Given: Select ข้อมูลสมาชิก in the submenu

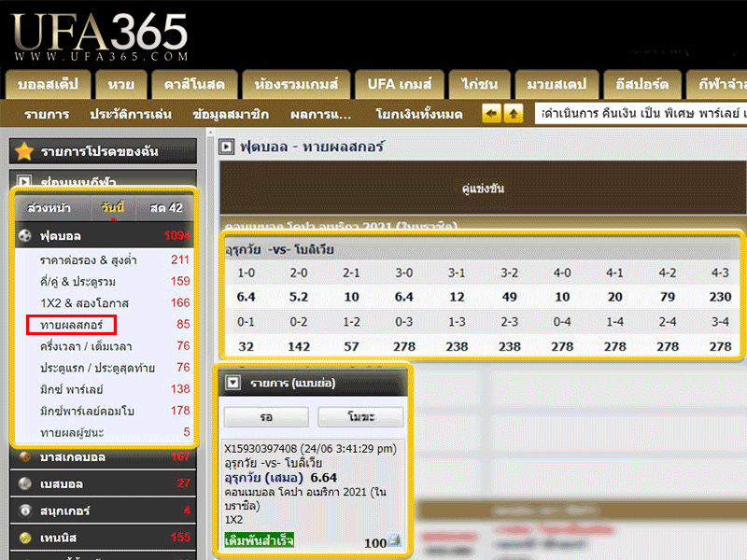Looking at the screenshot, I should [x=231, y=114].
